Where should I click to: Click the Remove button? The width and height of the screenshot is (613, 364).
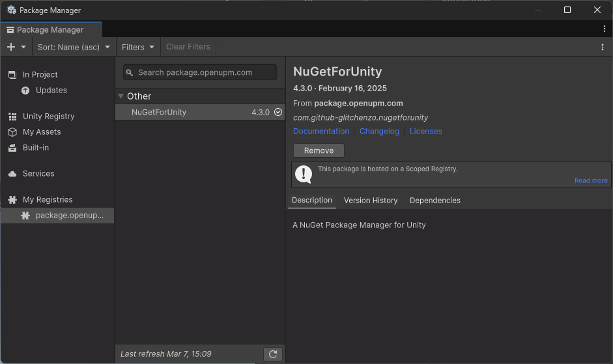pos(319,150)
